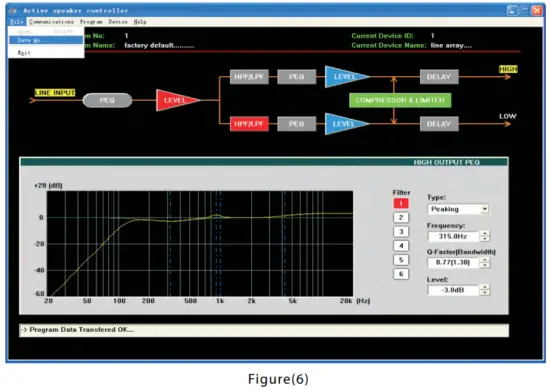550x389 pixels.
Task: Open the filter Type dropdown showing Peaking
Action: click(x=458, y=209)
